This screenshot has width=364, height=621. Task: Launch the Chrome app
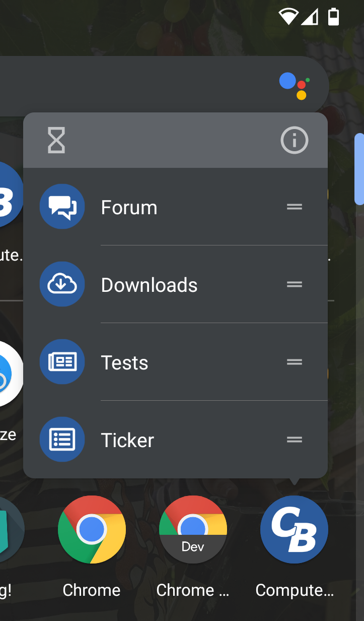pyautogui.click(x=92, y=529)
